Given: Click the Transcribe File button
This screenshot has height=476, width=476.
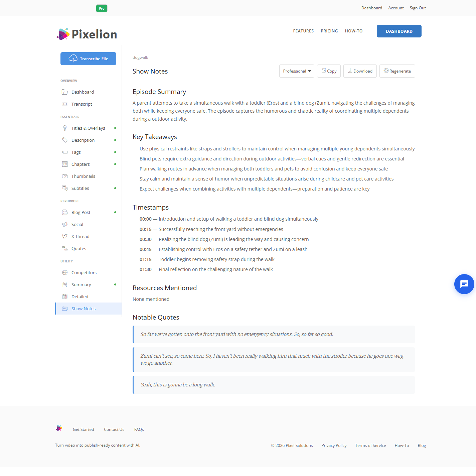Looking at the screenshot, I should 88,58.
